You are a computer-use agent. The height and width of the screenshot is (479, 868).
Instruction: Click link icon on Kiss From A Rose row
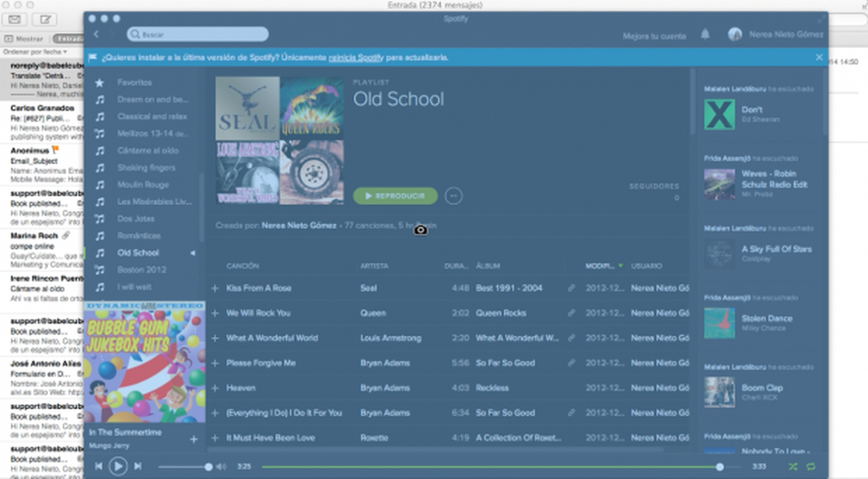(x=571, y=288)
